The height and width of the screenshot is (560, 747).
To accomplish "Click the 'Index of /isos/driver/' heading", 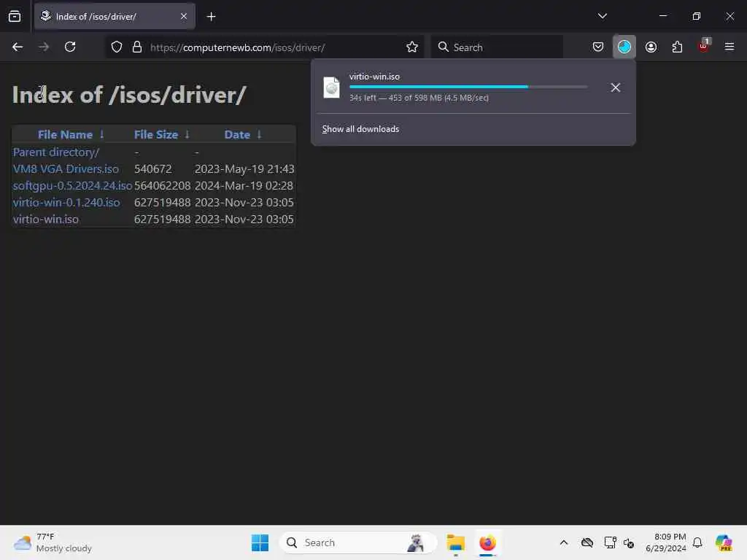I will pyautogui.click(x=128, y=95).
